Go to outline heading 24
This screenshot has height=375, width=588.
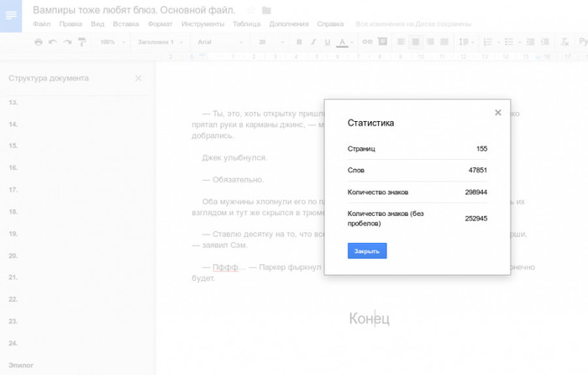pos(13,343)
